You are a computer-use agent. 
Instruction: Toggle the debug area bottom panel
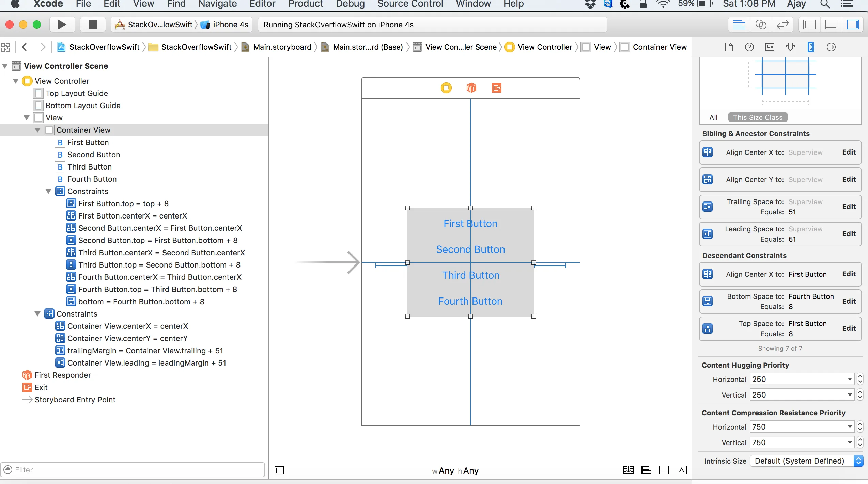[831, 25]
